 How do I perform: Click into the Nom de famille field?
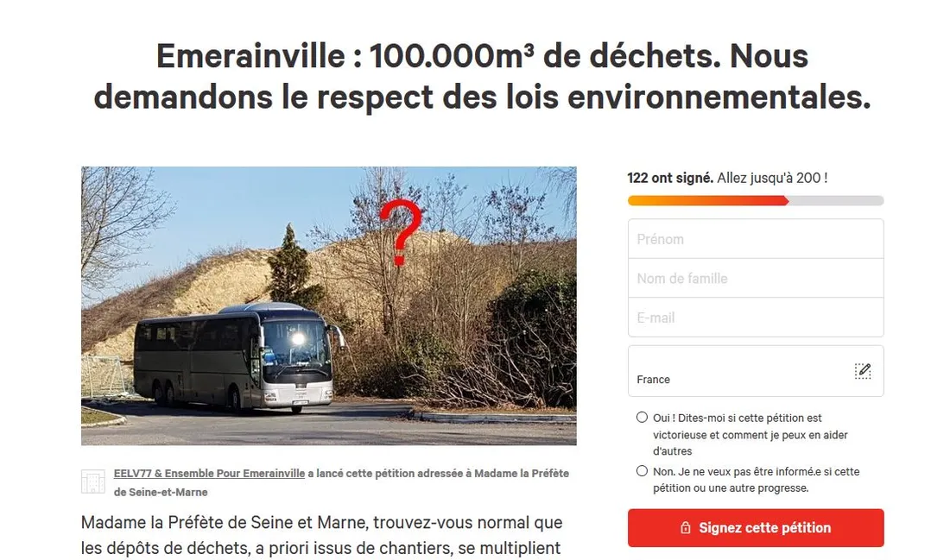(755, 279)
